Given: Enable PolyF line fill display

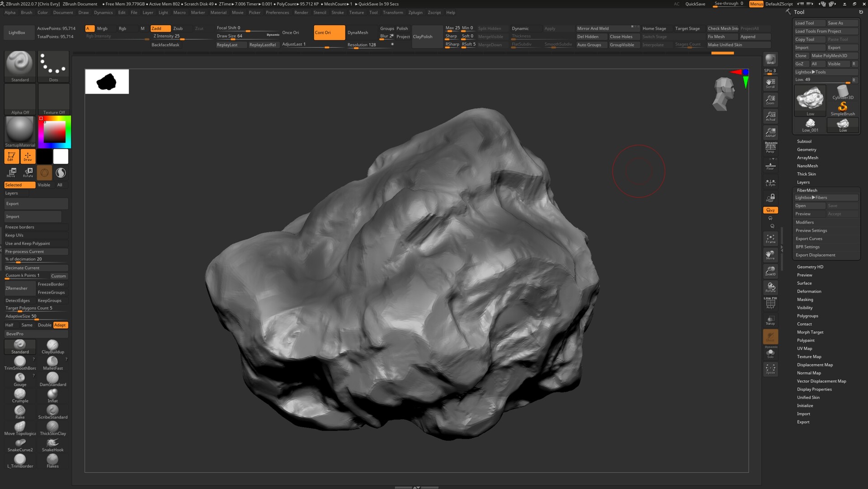Looking at the screenshot, I should [x=770, y=303].
